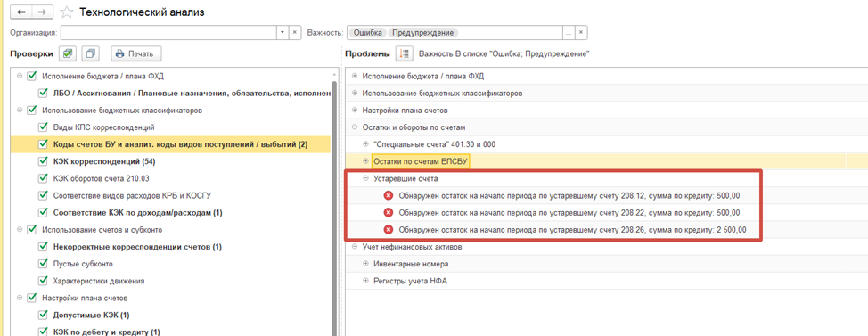The width and height of the screenshot is (868, 336).
Task: Toggle checkbox for ЛБО / Ассигнования check
Action: click(44, 93)
